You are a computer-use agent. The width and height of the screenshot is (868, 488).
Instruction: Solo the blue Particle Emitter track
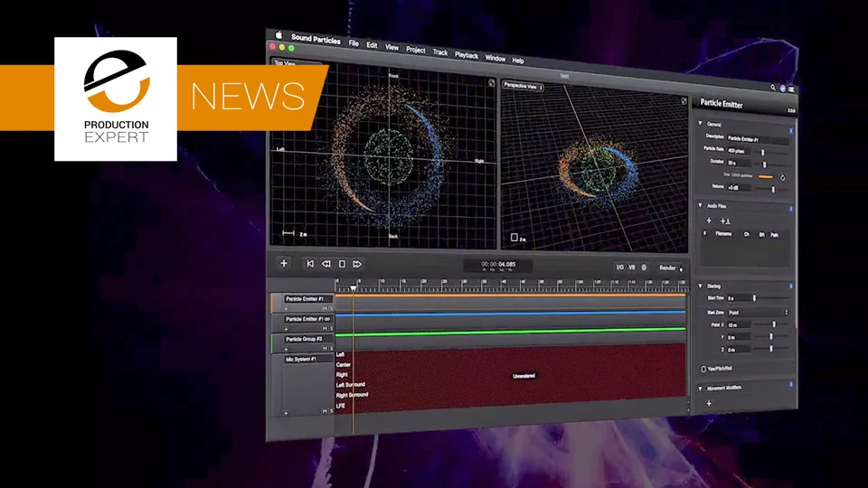tap(332, 329)
